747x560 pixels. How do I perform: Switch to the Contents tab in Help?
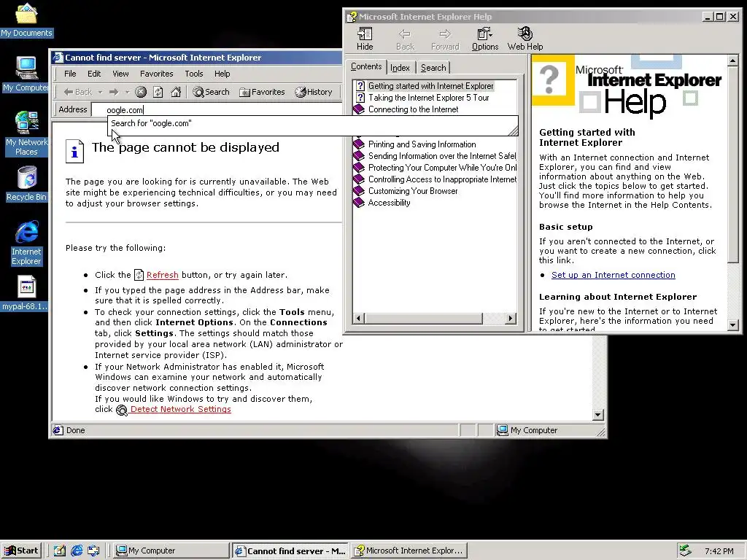click(366, 66)
